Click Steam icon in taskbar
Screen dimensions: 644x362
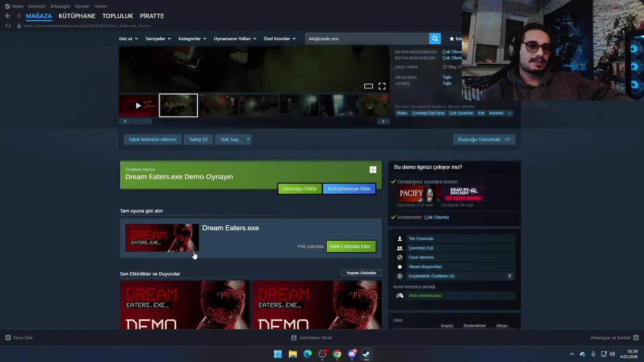click(x=366, y=354)
